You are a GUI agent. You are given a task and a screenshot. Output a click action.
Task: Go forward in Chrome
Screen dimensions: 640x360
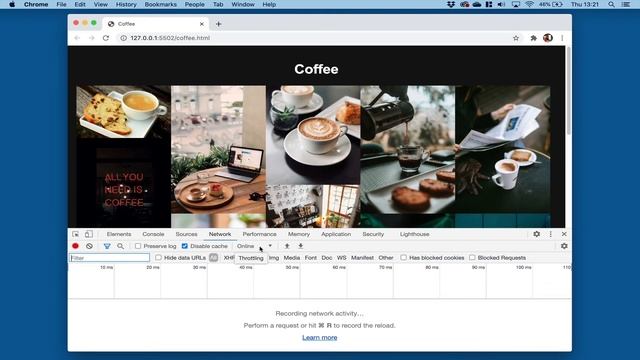coord(91,38)
